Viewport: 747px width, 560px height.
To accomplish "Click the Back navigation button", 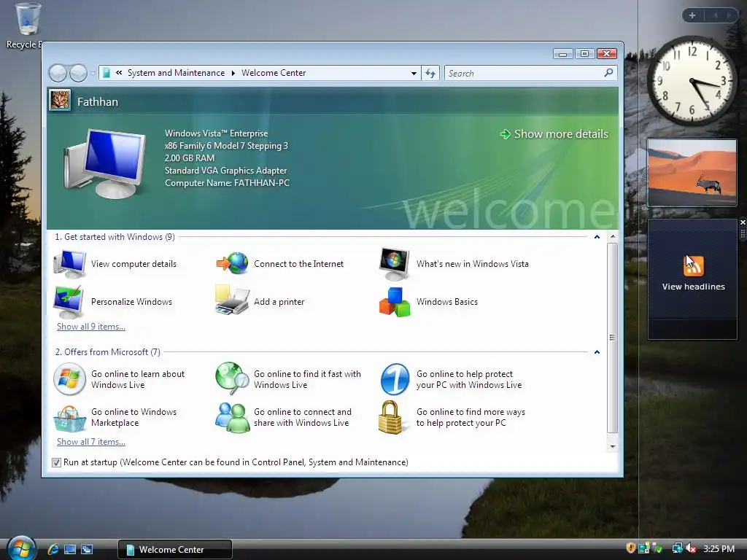I will 58,73.
